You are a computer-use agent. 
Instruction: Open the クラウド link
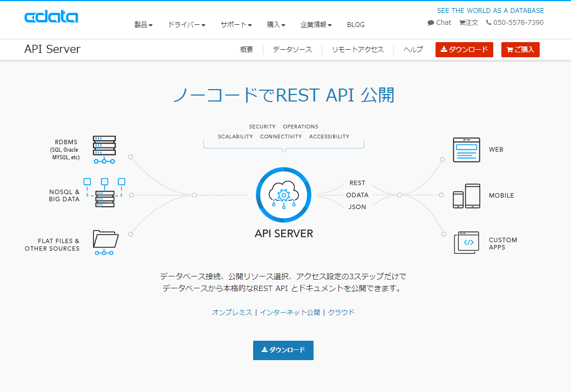[x=341, y=312]
